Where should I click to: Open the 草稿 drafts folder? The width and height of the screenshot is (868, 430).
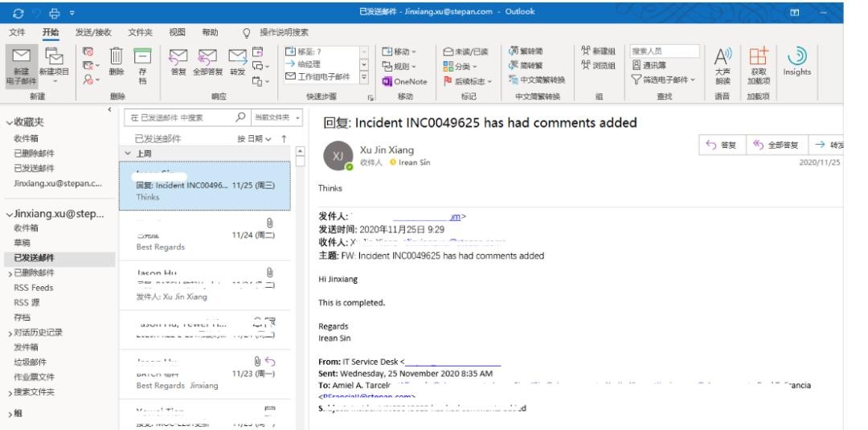(x=23, y=243)
